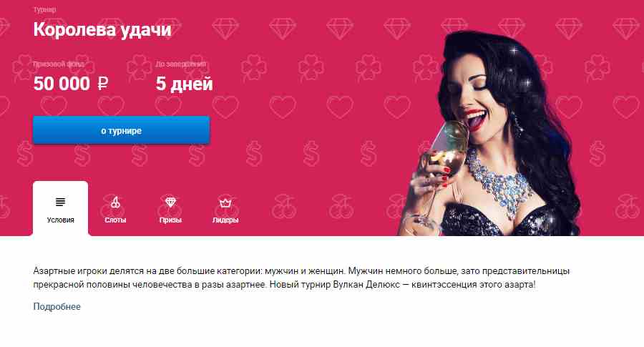The height and width of the screenshot is (347, 644).
Task: Click the «5 дней» remaining time value
Action: [185, 84]
